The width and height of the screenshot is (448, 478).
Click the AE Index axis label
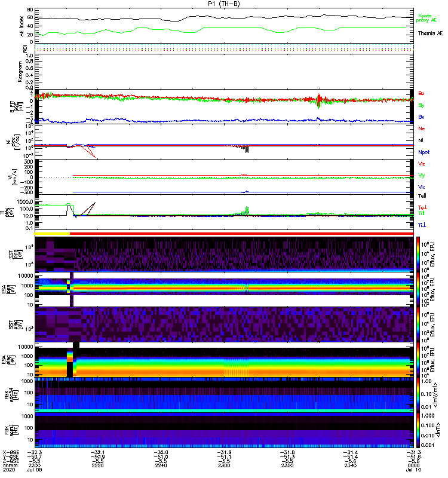pyautogui.click(x=22, y=26)
